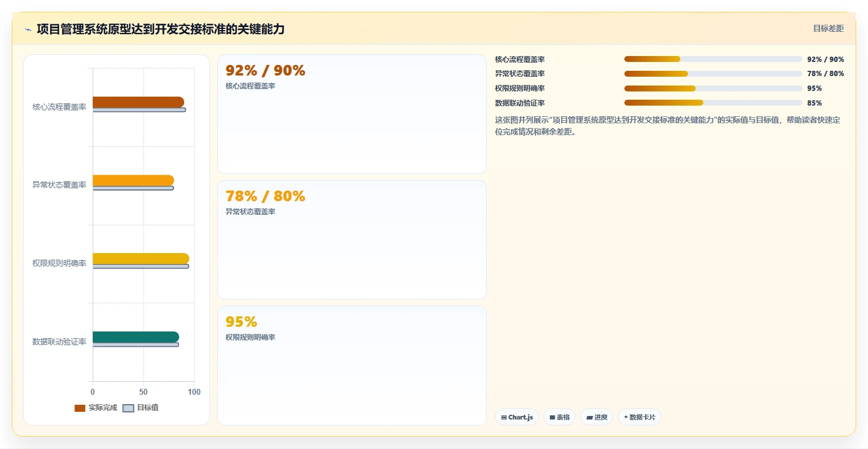The width and height of the screenshot is (868, 449).
Task: Select the 78% / 80% data card
Action: (x=352, y=240)
